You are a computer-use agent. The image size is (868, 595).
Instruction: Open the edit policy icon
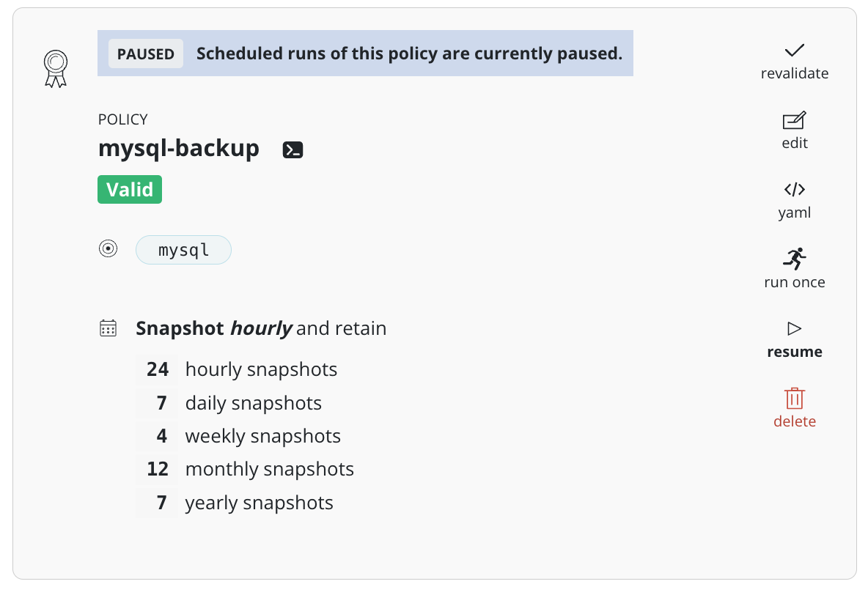tap(794, 120)
